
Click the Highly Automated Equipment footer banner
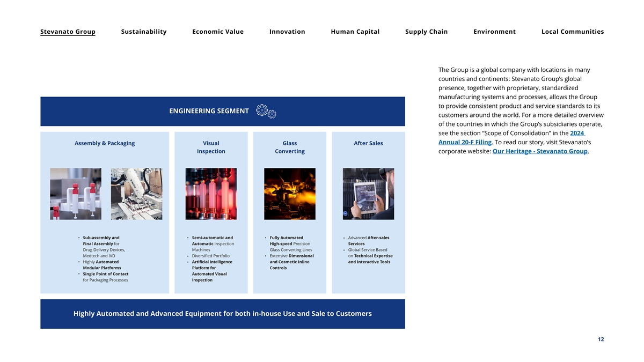click(x=222, y=314)
